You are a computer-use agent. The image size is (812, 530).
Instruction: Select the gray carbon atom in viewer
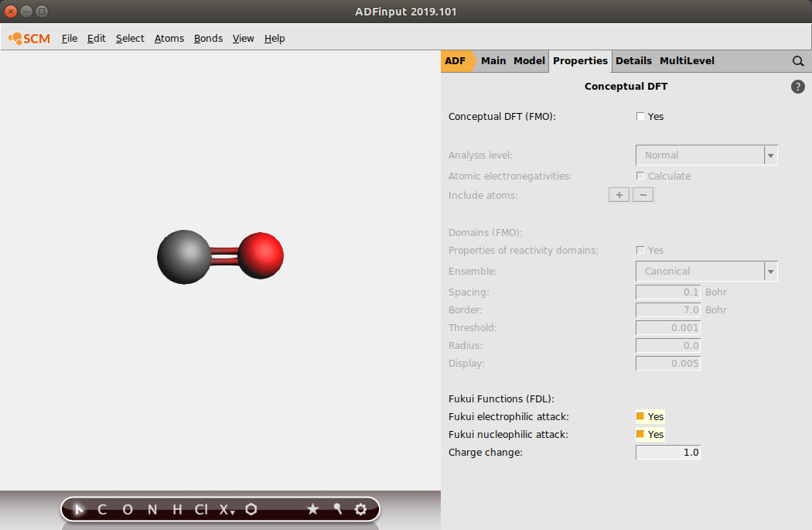(184, 257)
